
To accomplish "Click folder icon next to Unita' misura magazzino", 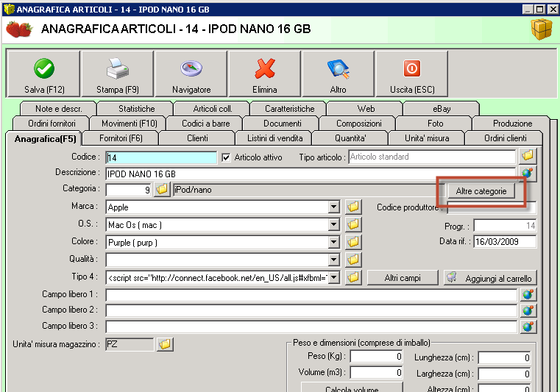I will point(165,344).
